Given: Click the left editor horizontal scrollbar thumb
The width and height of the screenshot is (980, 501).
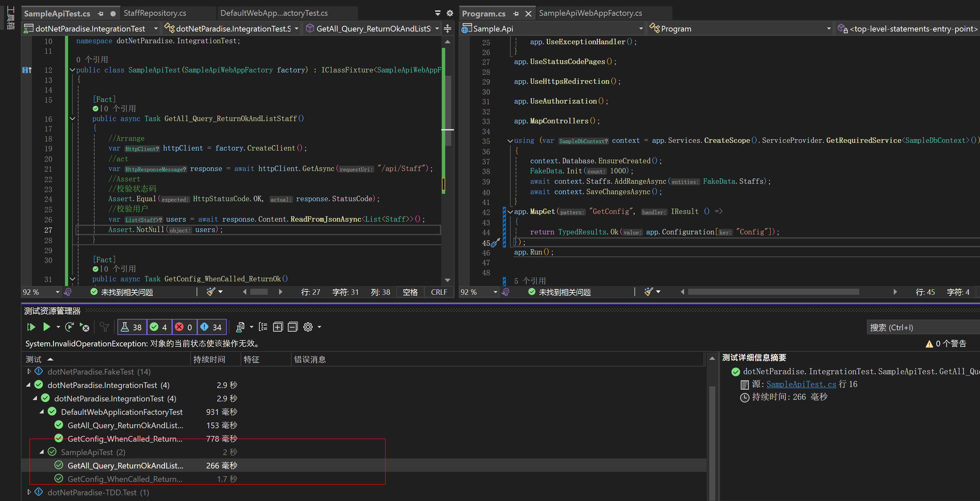Looking at the screenshot, I should coord(259,292).
